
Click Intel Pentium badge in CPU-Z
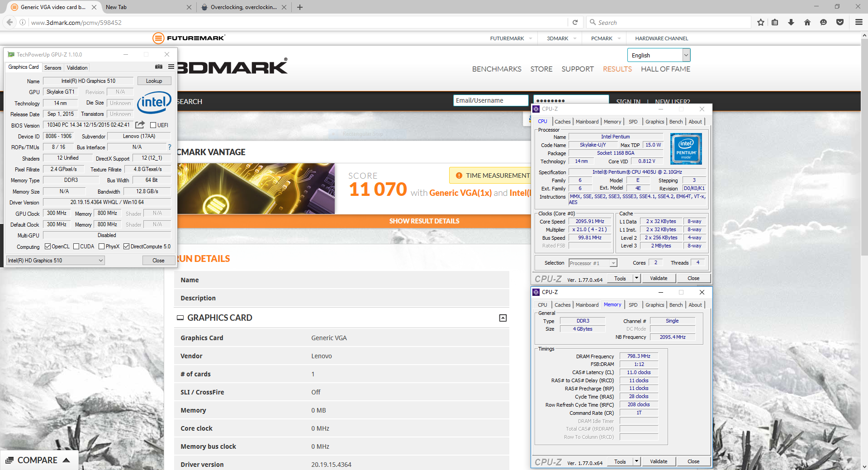[686, 148]
